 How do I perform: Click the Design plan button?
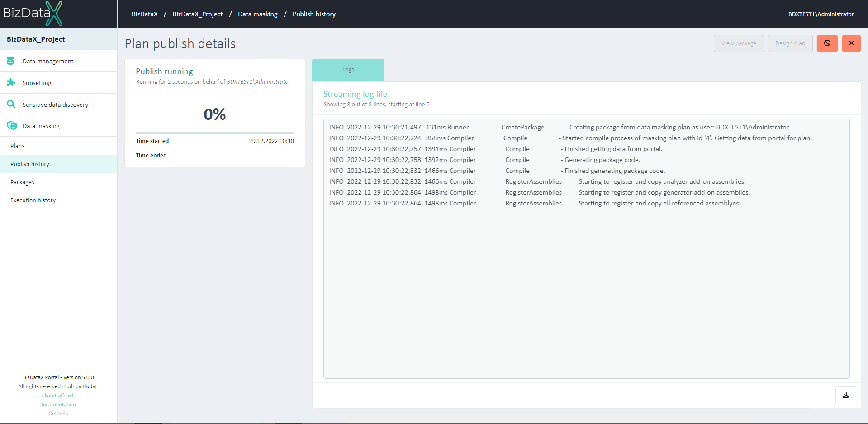click(x=790, y=43)
